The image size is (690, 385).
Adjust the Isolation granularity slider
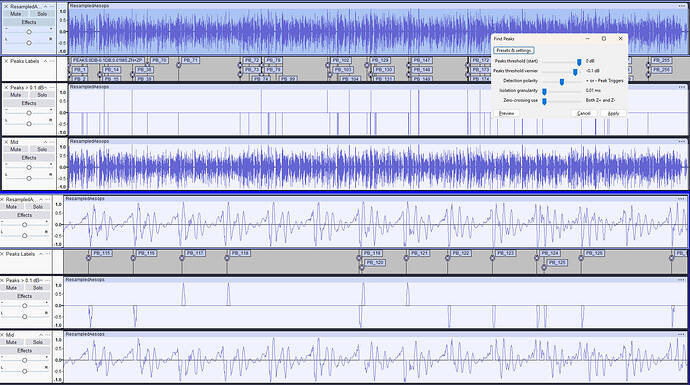[x=544, y=92]
